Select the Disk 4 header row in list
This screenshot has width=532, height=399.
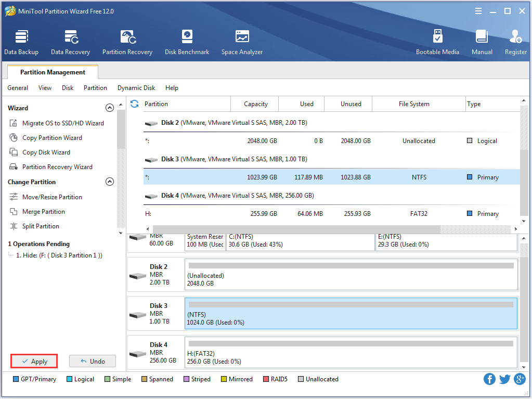[331, 196]
